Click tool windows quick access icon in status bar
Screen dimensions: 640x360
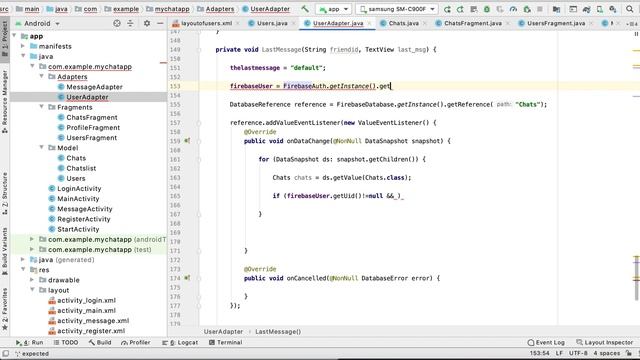(5, 353)
